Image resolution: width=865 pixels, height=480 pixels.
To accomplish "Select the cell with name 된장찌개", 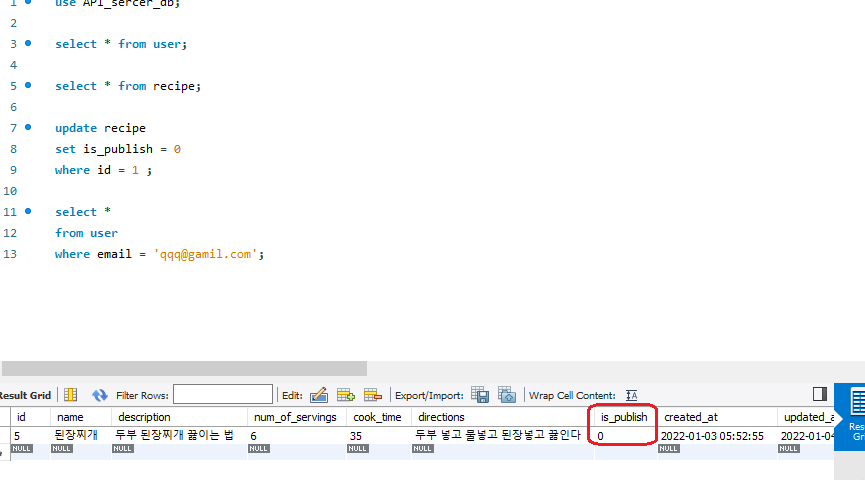I will pyautogui.click(x=81, y=435).
